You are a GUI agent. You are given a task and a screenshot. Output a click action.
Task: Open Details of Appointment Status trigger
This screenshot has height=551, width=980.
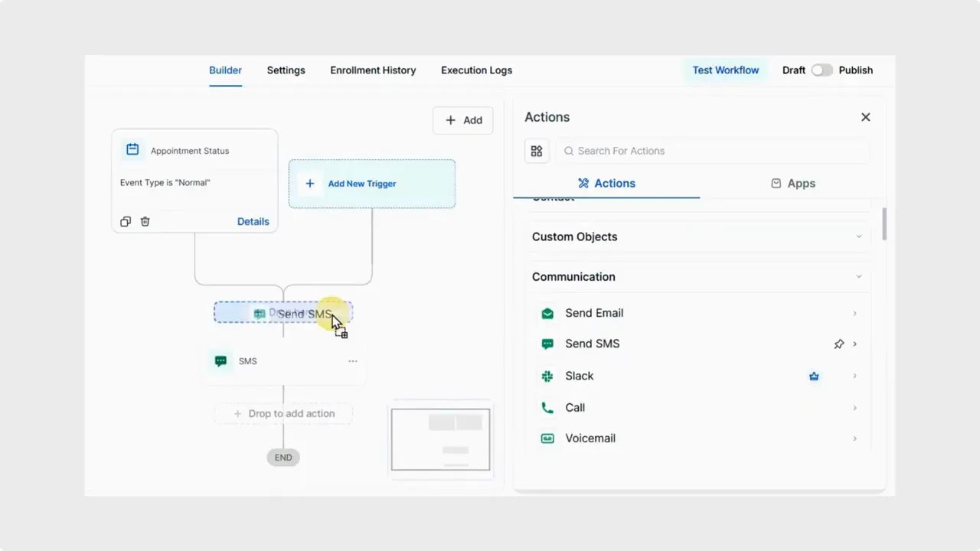[253, 221]
